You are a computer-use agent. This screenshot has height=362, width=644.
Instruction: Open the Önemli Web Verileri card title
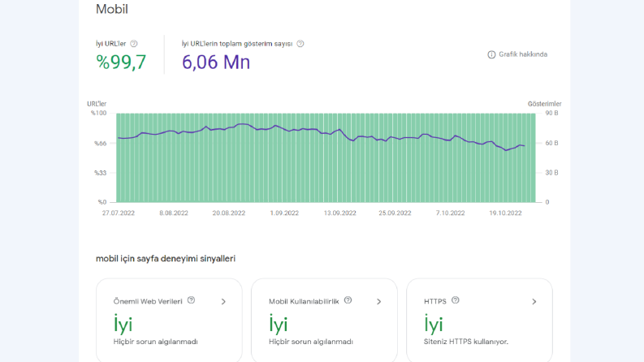point(148,301)
